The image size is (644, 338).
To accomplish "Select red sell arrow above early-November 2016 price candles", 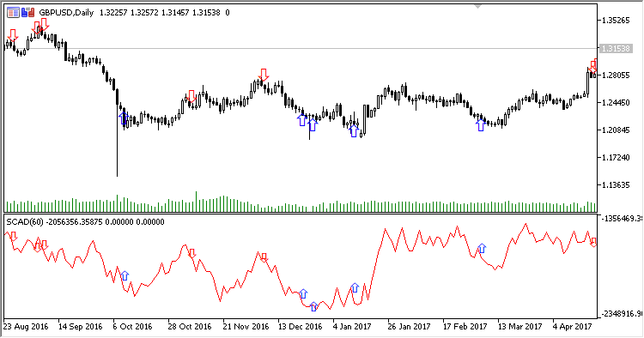I will 191,96.
